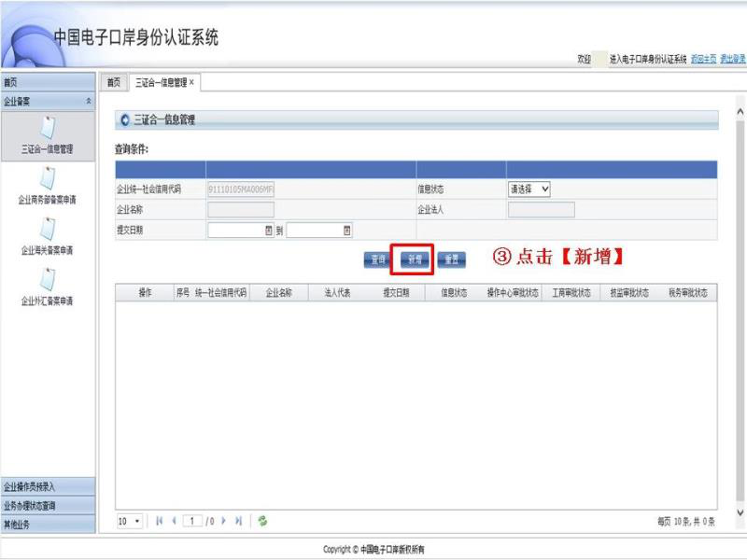The width and height of the screenshot is (747, 560).
Task: Open 企业海关备案申请 sidebar icon
Action: click(47, 229)
